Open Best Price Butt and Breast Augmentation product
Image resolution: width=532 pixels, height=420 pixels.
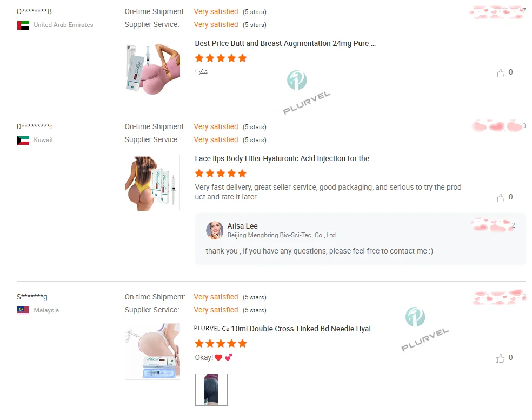(x=285, y=44)
